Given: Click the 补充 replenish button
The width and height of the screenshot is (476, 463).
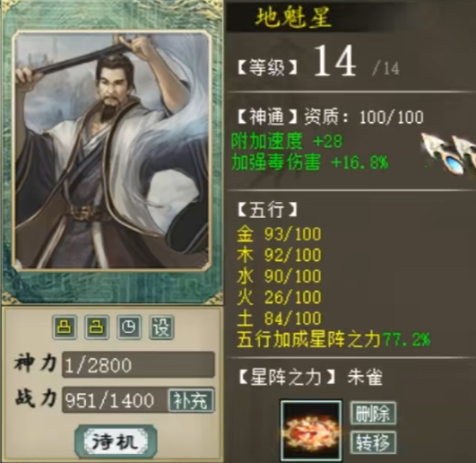Looking at the screenshot, I should coord(191,400).
